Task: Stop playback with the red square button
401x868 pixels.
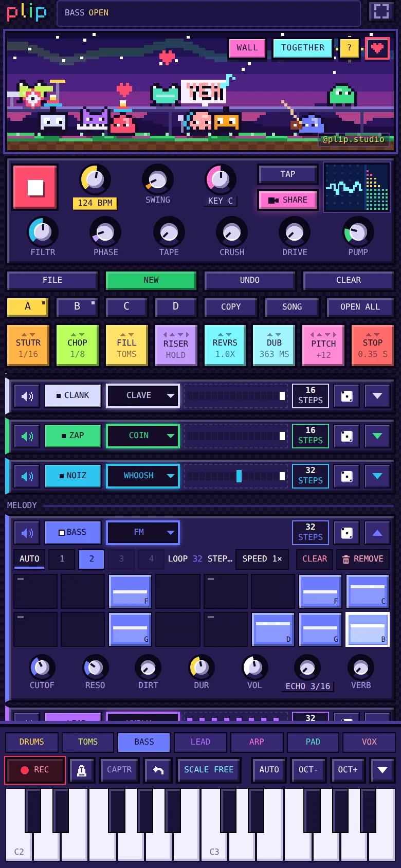Action: pos(35,187)
